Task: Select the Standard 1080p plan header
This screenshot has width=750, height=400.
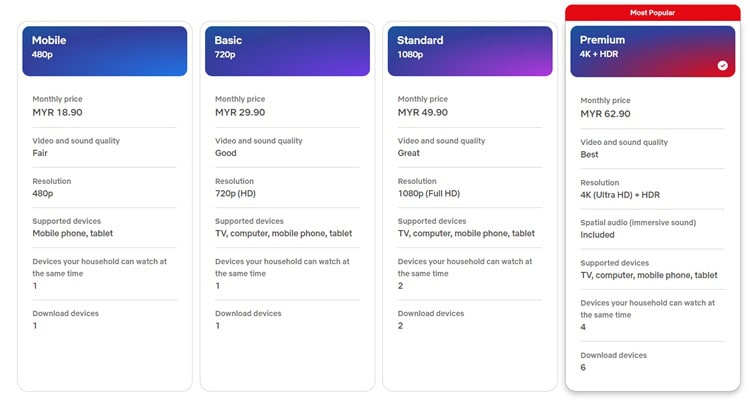Action: tap(470, 51)
